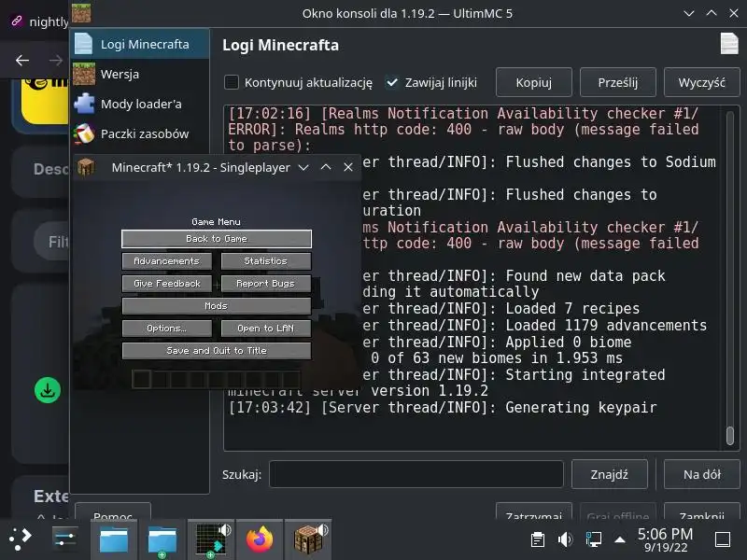Click the Prześlij button
747x560 pixels.
(617, 82)
